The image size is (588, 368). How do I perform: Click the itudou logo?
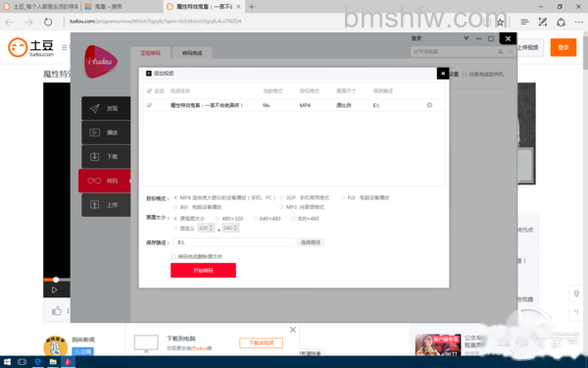101,62
